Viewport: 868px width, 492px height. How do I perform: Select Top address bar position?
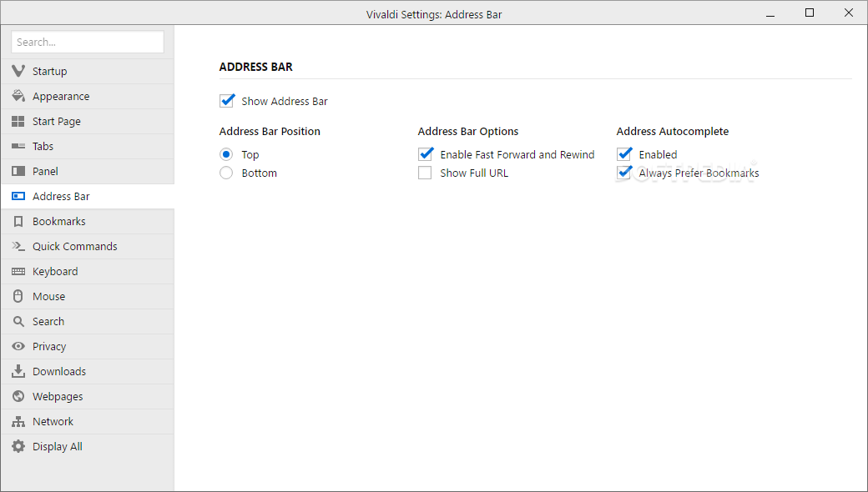coord(226,154)
